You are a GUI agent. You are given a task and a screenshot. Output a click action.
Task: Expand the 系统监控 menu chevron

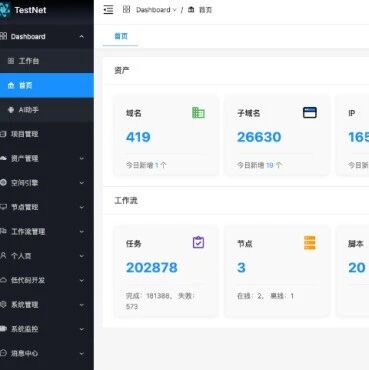tap(82, 329)
